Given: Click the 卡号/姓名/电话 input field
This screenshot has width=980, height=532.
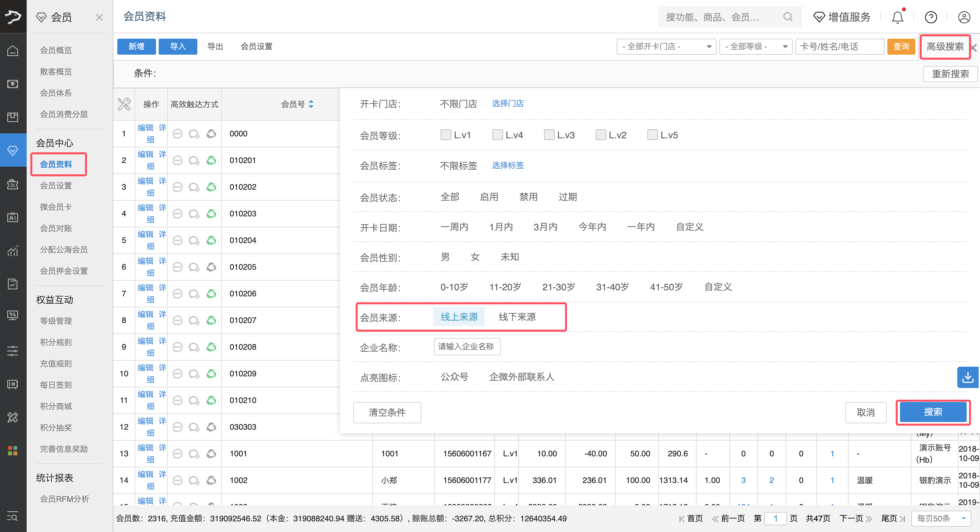Looking at the screenshot, I should (839, 46).
